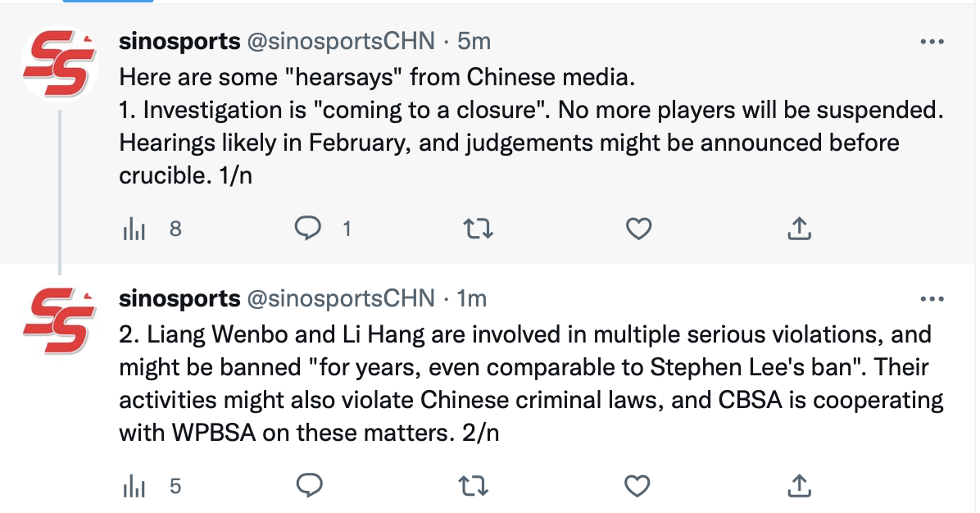Open more options on the second tweet

[933, 298]
